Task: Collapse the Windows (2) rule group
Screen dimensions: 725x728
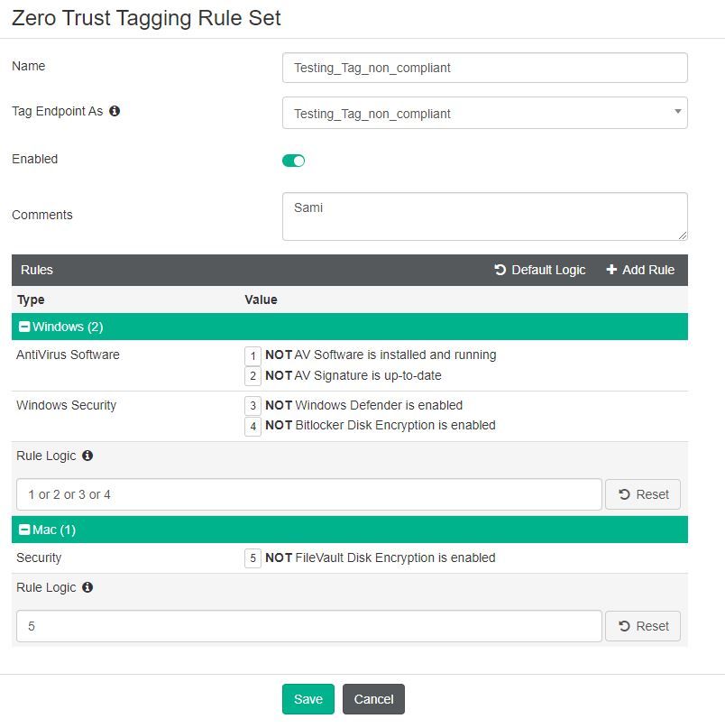Action: point(24,327)
